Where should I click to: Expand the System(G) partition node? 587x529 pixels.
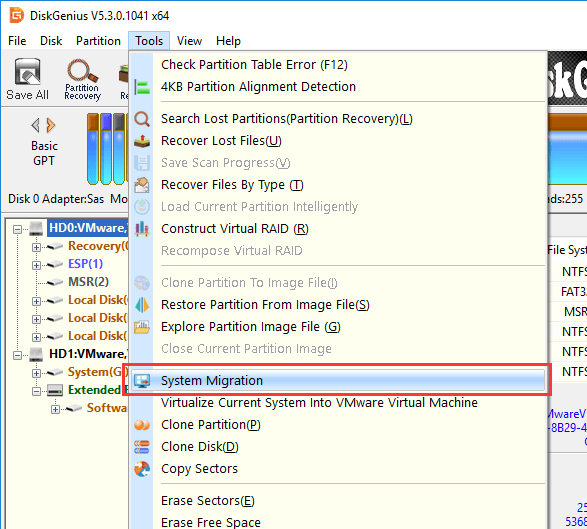click(36, 373)
